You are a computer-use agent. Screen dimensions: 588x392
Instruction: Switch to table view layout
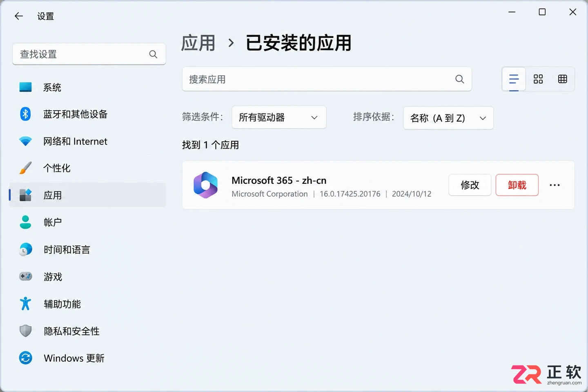563,79
